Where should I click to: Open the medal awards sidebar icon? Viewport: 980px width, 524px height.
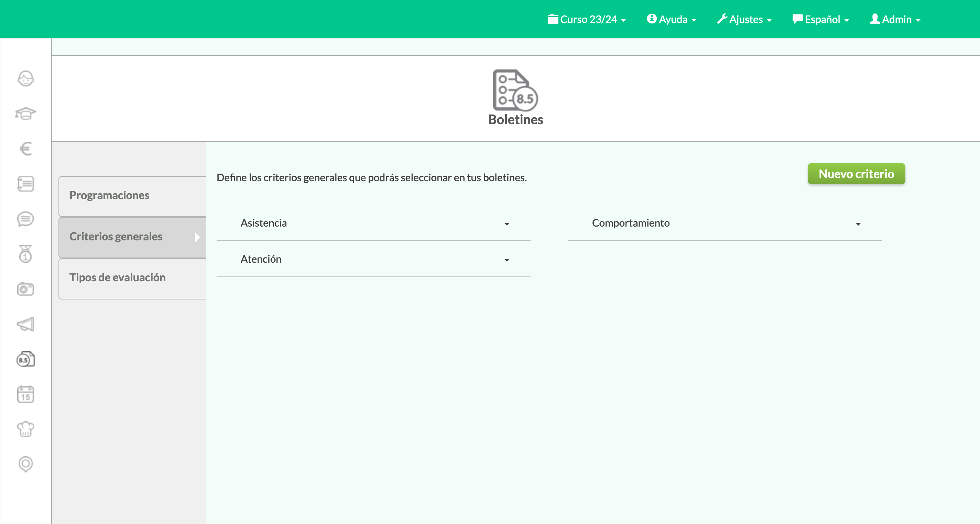click(x=25, y=254)
